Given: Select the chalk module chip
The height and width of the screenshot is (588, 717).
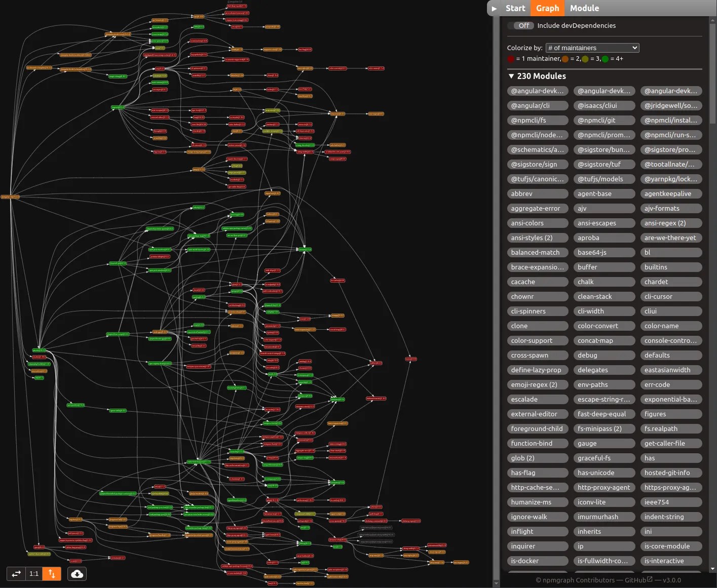Looking at the screenshot, I should [605, 282].
